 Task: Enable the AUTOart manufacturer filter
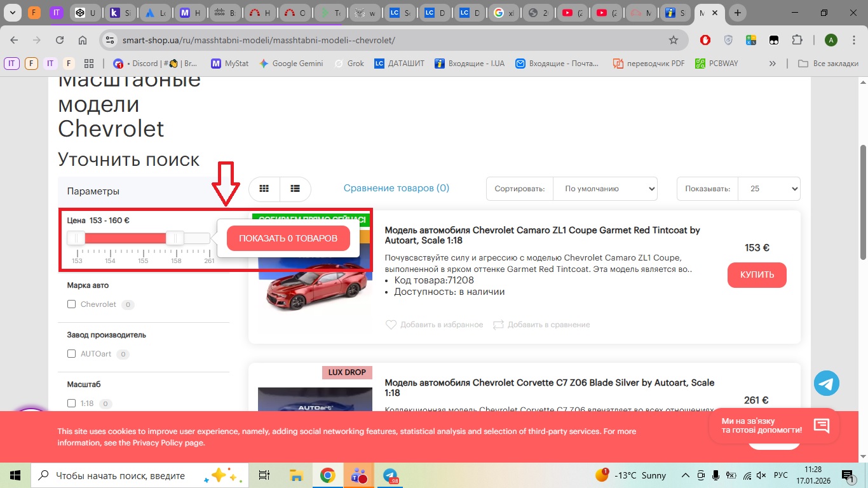[72, 354]
